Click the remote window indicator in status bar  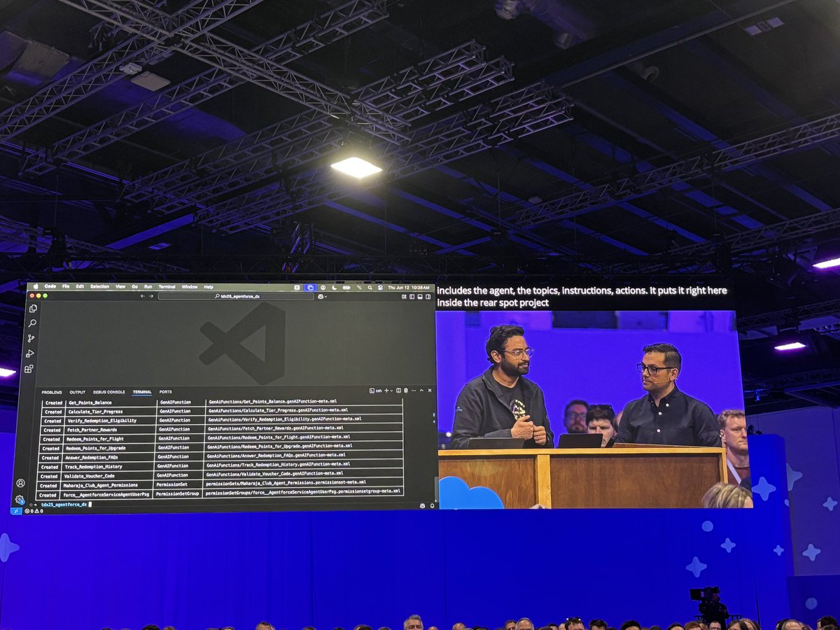tap(16, 511)
